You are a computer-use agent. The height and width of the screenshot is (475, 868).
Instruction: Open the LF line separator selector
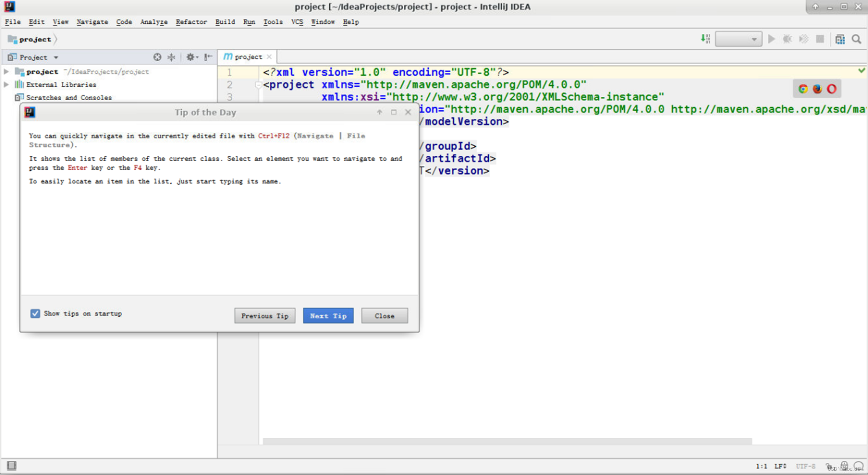(780, 466)
